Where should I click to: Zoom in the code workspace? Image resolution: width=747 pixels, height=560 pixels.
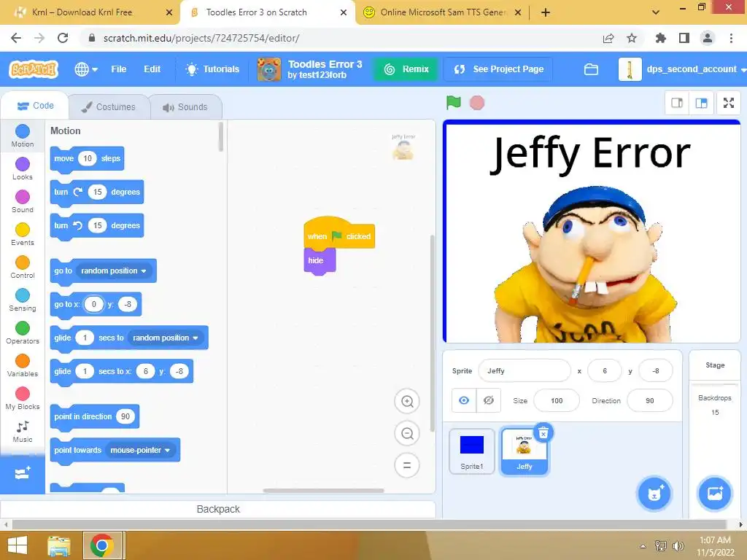click(407, 402)
